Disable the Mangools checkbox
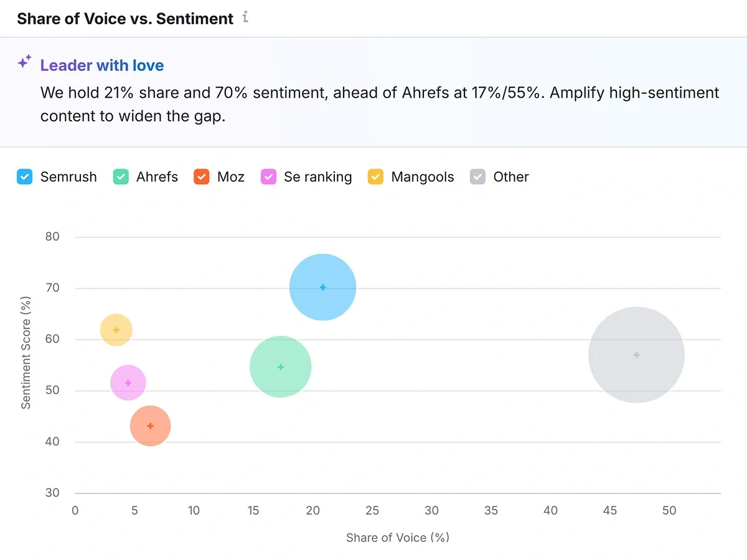This screenshot has height=560, width=747. [x=375, y=177]
